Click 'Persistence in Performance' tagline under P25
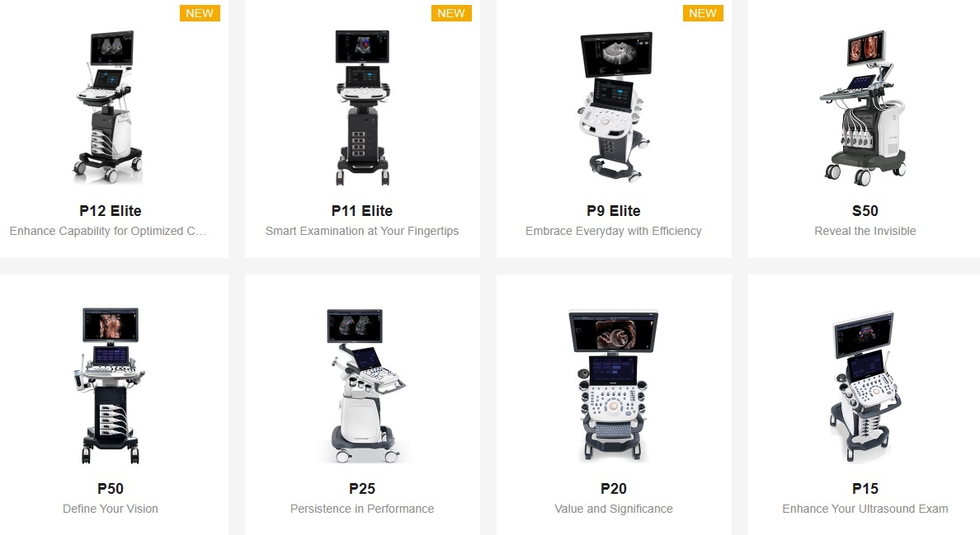The width and height of the screenshot is (980, 535). point(362,509)
